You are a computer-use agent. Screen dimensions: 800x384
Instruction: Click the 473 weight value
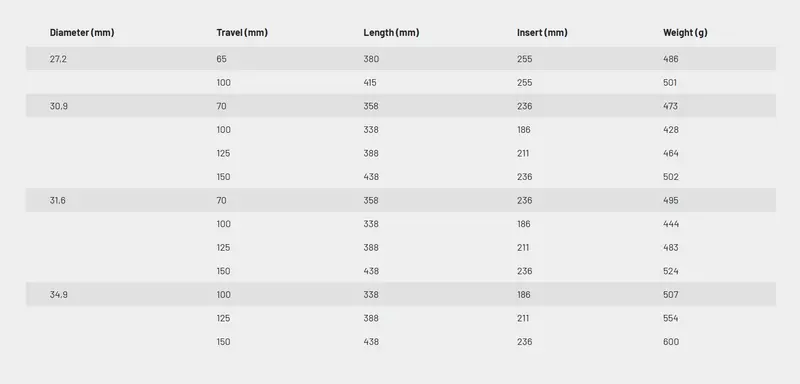point(670,106)
